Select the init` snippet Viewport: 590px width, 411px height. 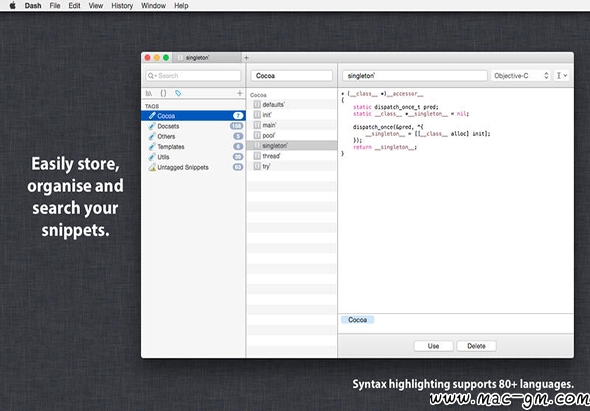click(x=292, y=115)
